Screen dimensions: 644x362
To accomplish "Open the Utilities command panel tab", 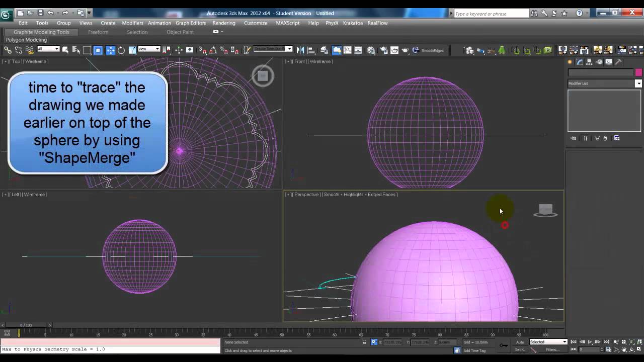I will [x=618, y=62].
